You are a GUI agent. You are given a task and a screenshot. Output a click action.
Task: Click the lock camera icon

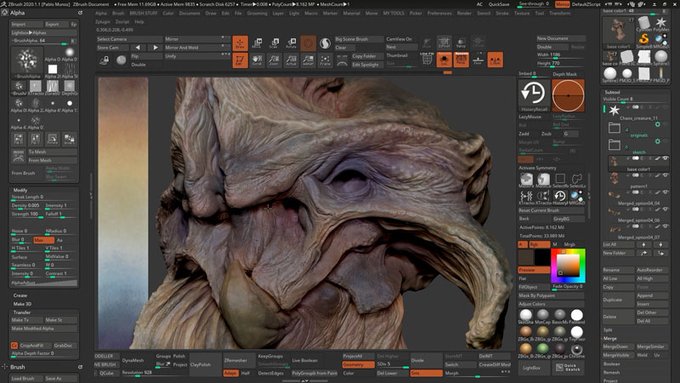(x=105, y=60)
